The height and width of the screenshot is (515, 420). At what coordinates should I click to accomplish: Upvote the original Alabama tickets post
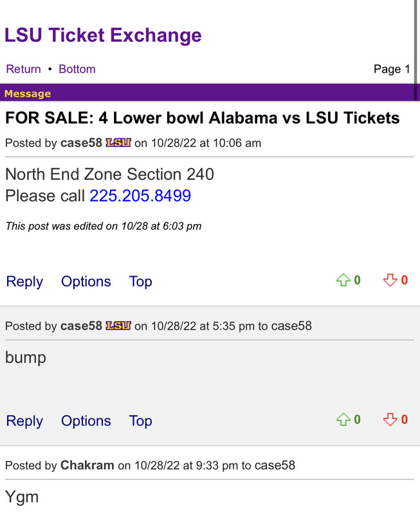[343, 281]
